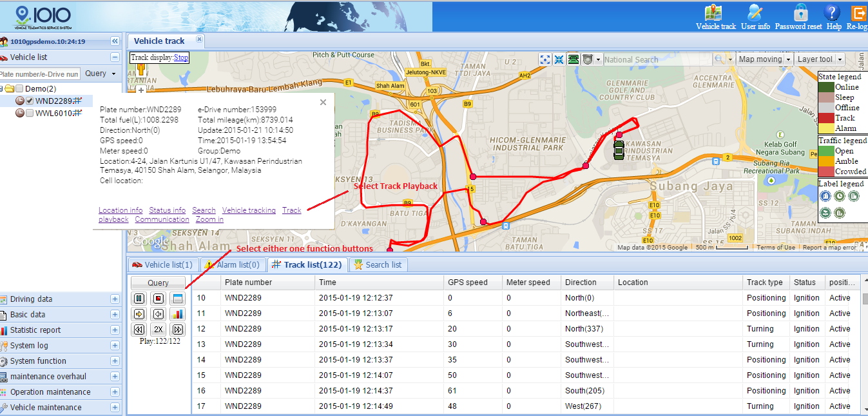Click the blue building label legend icon

coord(825,197)
